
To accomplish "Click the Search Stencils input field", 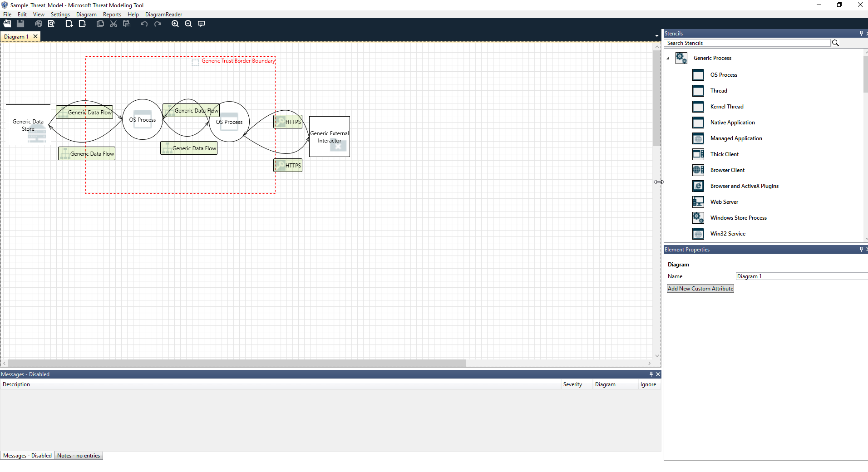I will click(748, 43).
